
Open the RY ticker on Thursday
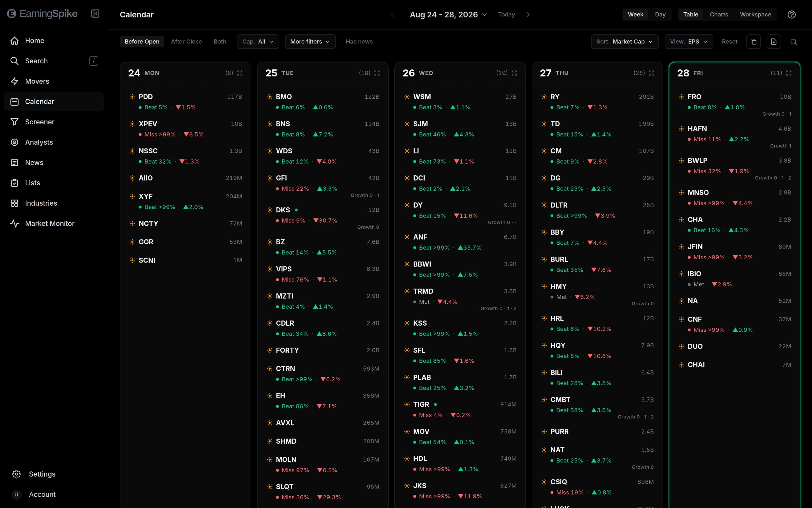(555, 97)
